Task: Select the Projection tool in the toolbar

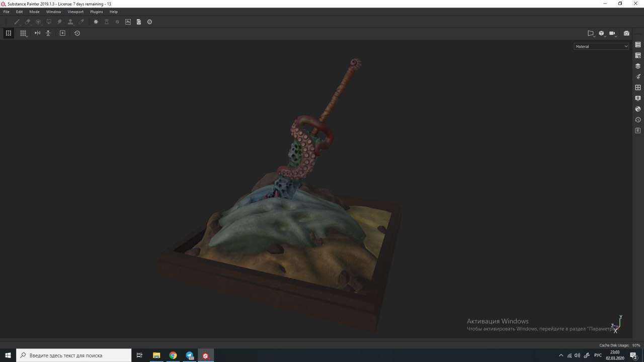Action: tap(38, 22)
